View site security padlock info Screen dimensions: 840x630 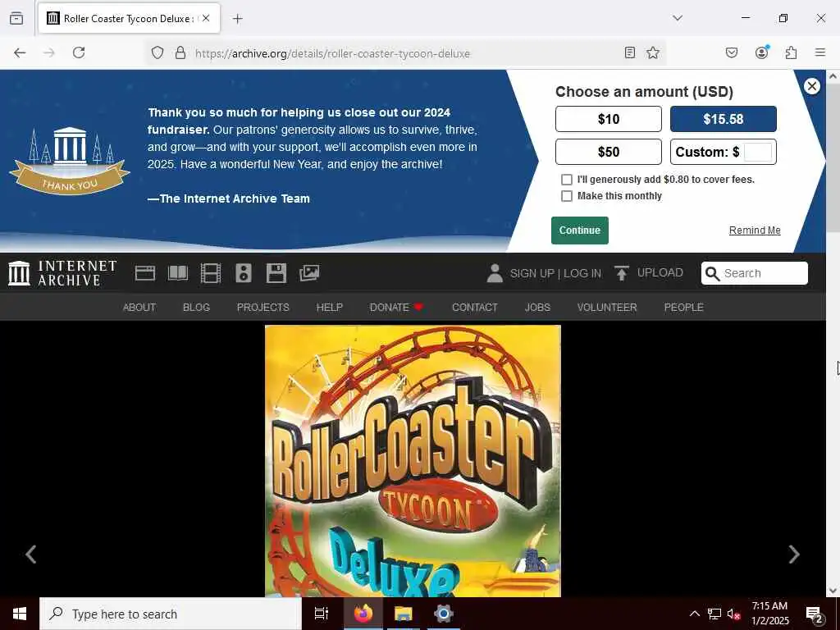180,52
